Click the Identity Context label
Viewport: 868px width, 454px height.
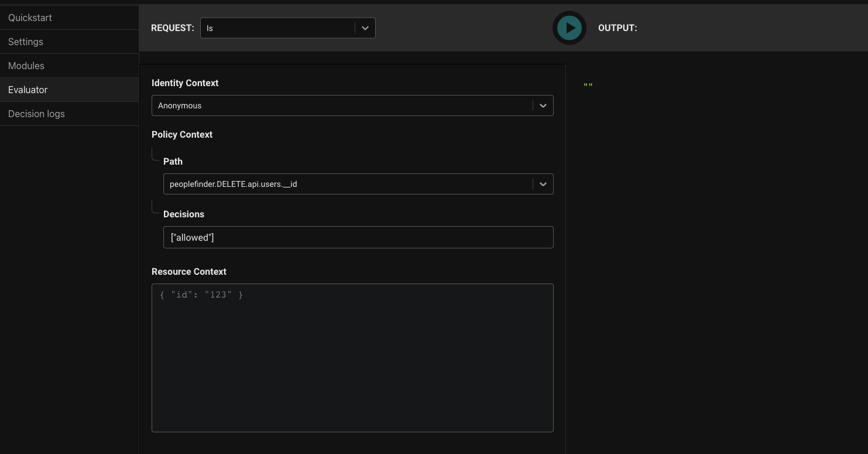185,83
